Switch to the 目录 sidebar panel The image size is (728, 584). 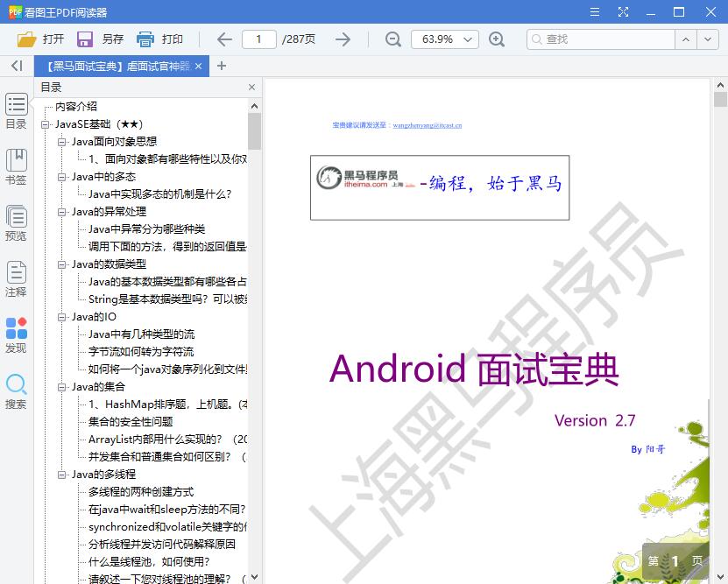click(17, 111)
